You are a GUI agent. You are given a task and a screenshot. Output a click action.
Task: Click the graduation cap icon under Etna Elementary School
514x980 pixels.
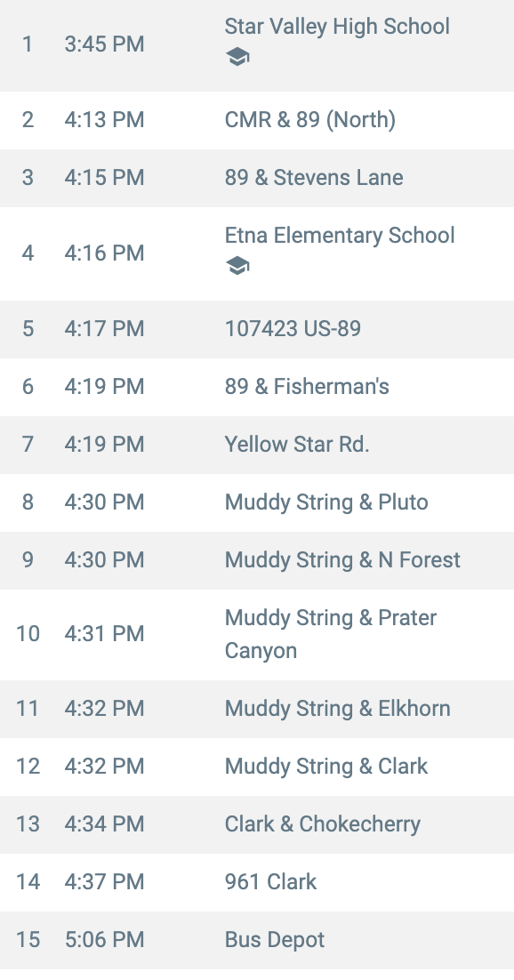[237, 266]
